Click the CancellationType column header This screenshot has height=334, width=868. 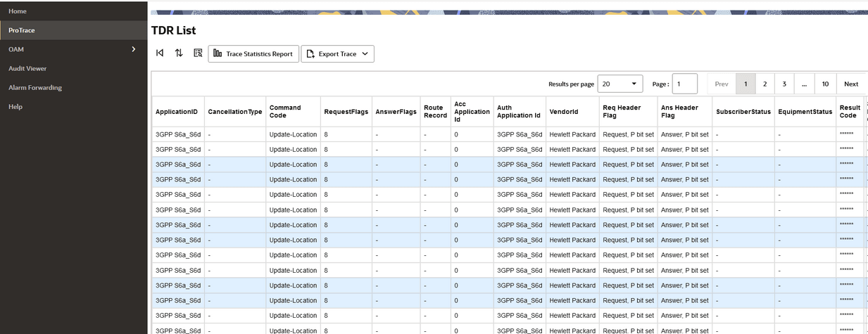point(235,112)
